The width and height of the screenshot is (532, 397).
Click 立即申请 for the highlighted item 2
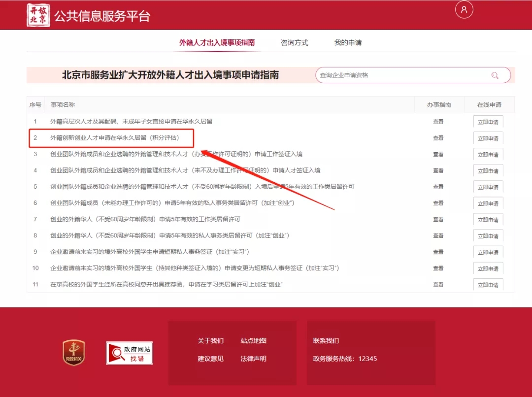488,138
